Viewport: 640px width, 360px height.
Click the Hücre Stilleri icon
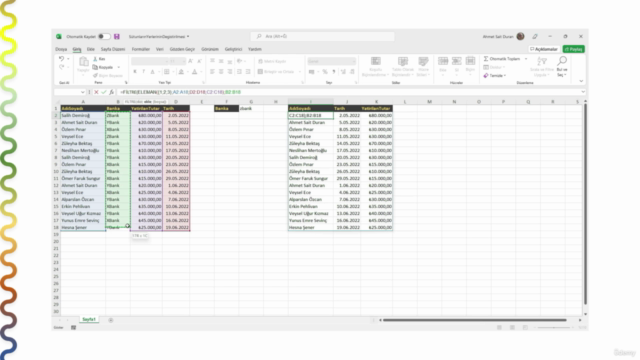tap(423, 61)
